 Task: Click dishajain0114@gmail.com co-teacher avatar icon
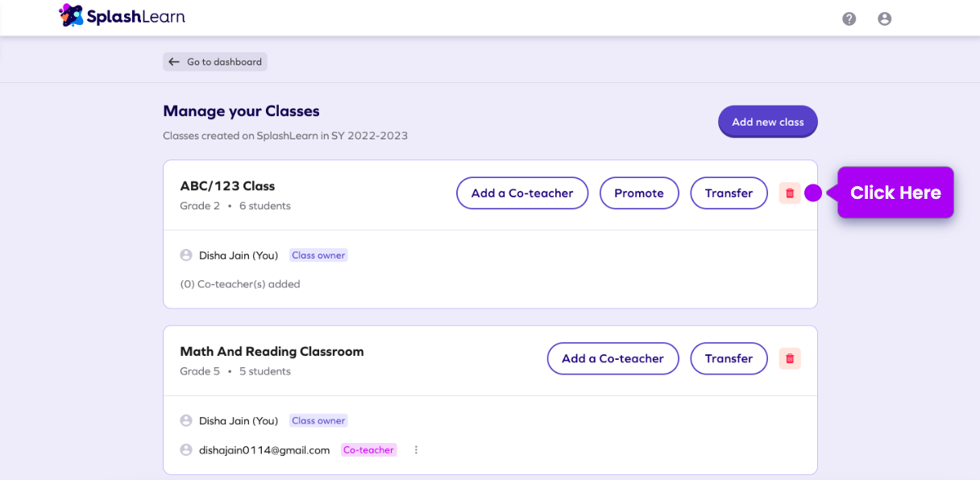(186, 450)
